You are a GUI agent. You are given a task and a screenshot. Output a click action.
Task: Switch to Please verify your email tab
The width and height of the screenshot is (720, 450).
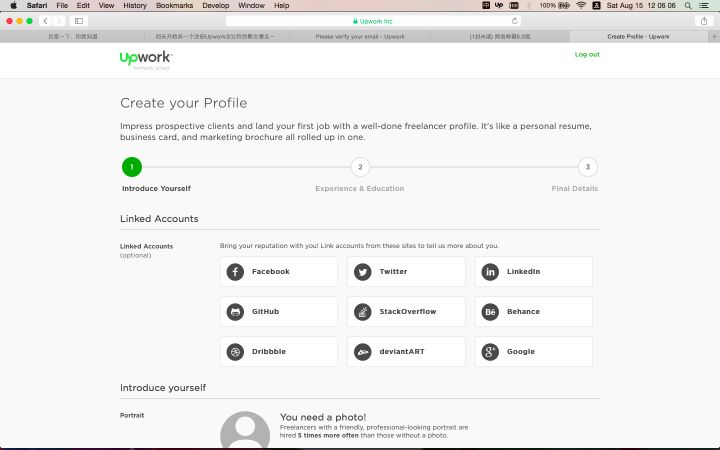[x=360, y=36]
